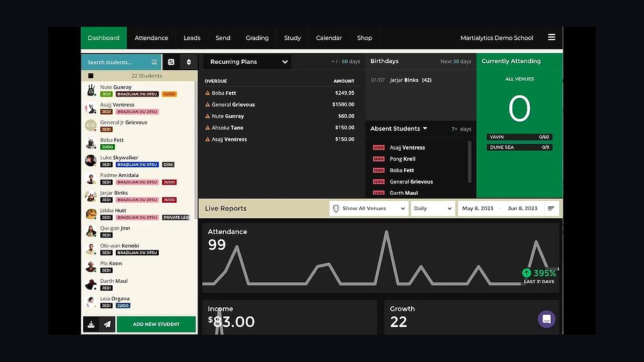Click the Jun 8, 2023 end date
Screen dimensions: 644x362
pyautogui.click(x=522, y=209)
